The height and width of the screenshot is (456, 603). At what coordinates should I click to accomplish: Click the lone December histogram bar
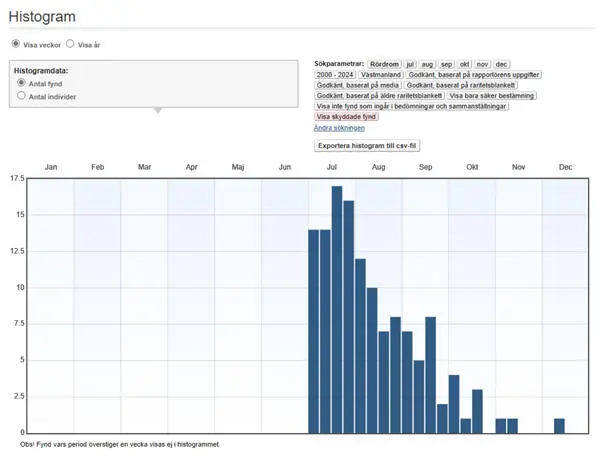[559, 426]
